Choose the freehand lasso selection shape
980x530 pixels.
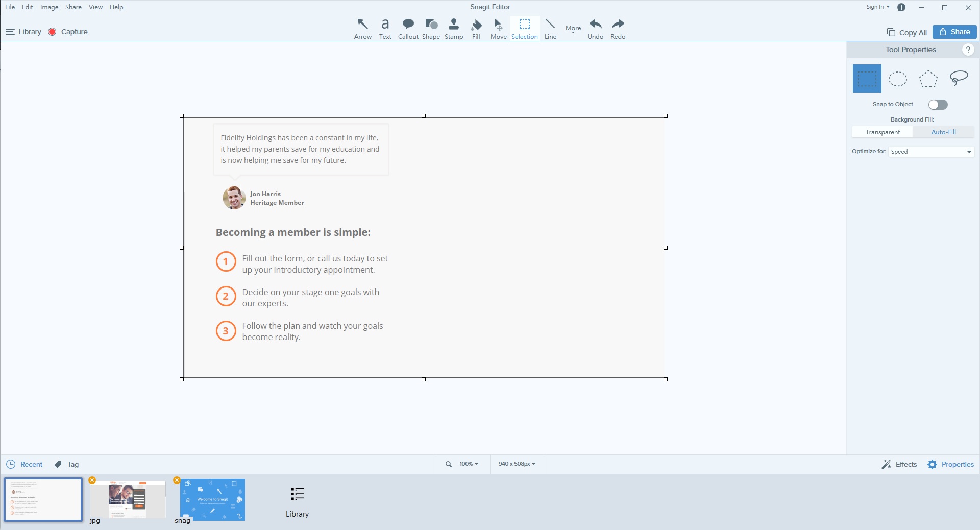pos(959,78)
